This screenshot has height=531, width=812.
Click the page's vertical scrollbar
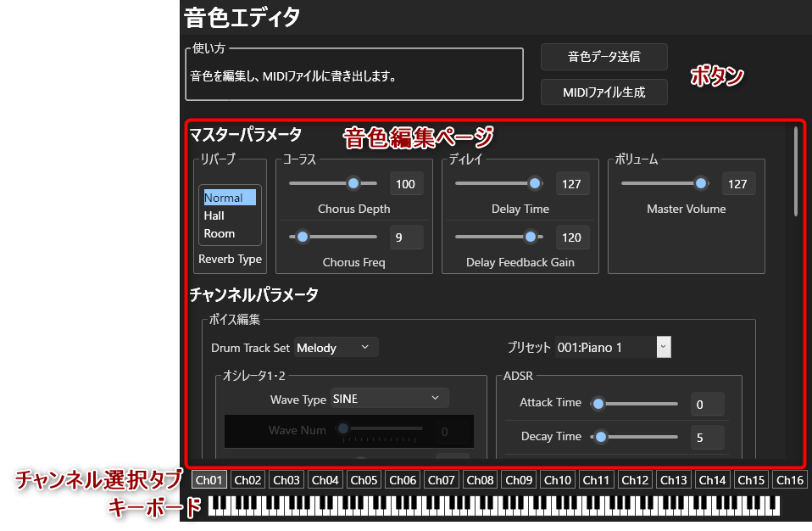pyautogui.click(x=796, y=171)
